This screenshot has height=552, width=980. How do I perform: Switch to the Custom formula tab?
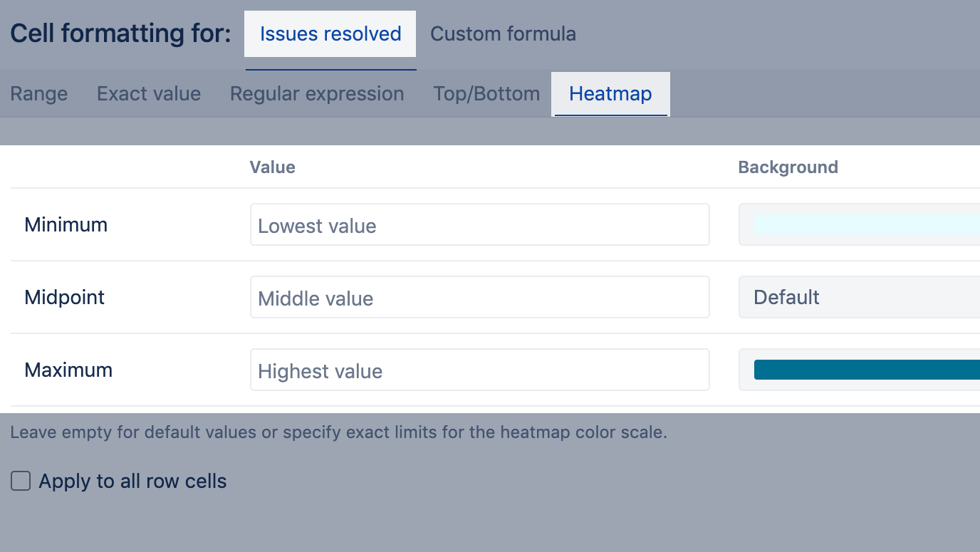(x=503, y=34)
